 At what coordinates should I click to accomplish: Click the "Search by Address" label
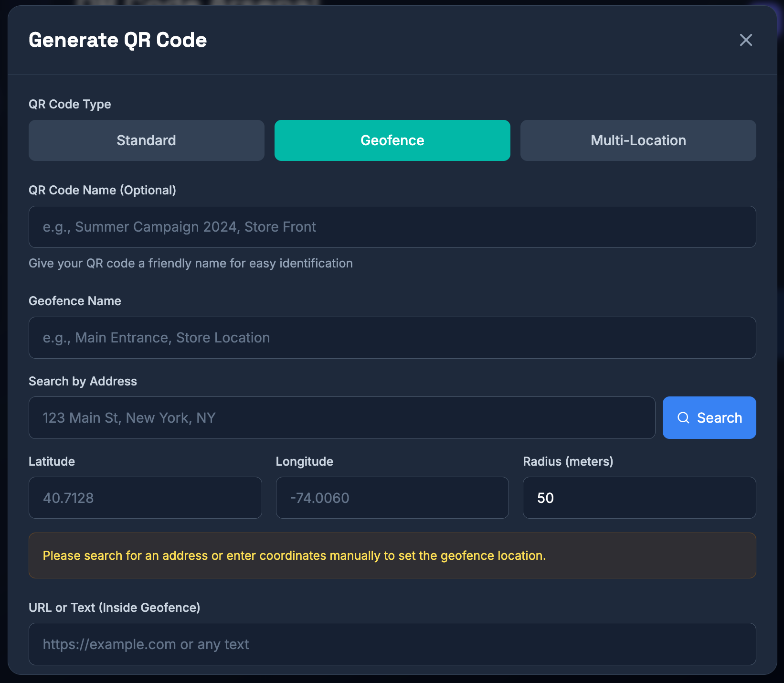coord(83,381)
